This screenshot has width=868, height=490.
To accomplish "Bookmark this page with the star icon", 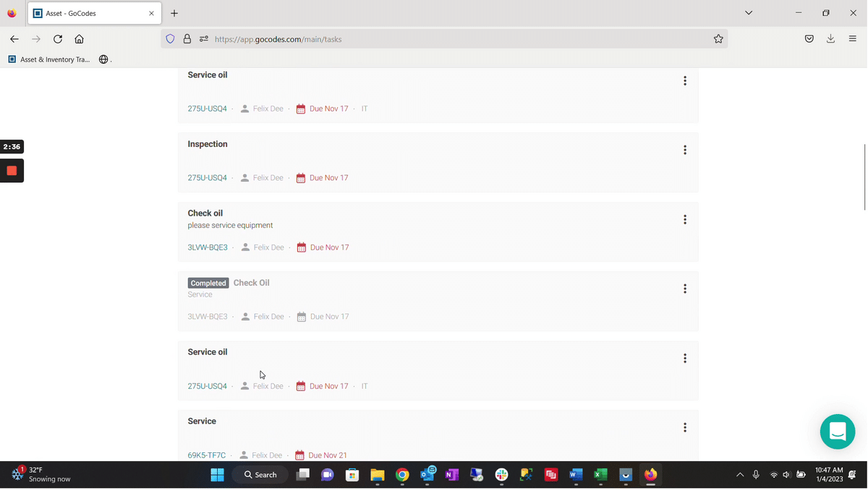I will tap(718, 39).
